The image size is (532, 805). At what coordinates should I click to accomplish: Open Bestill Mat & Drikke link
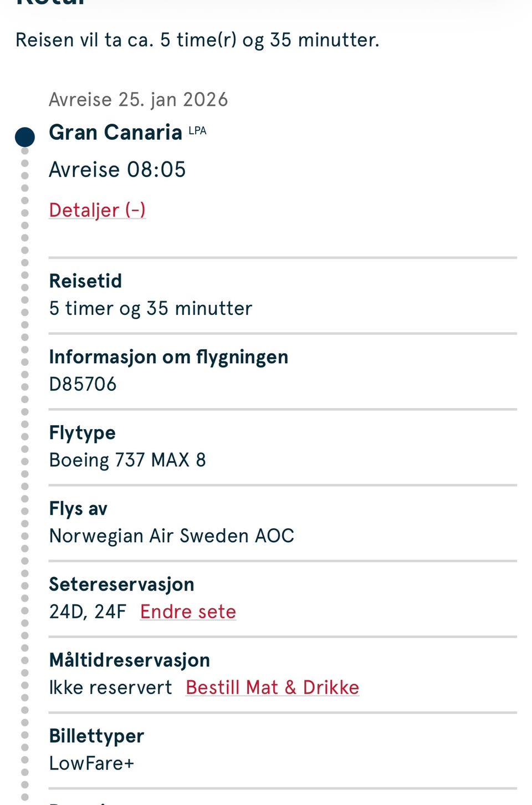272,687
